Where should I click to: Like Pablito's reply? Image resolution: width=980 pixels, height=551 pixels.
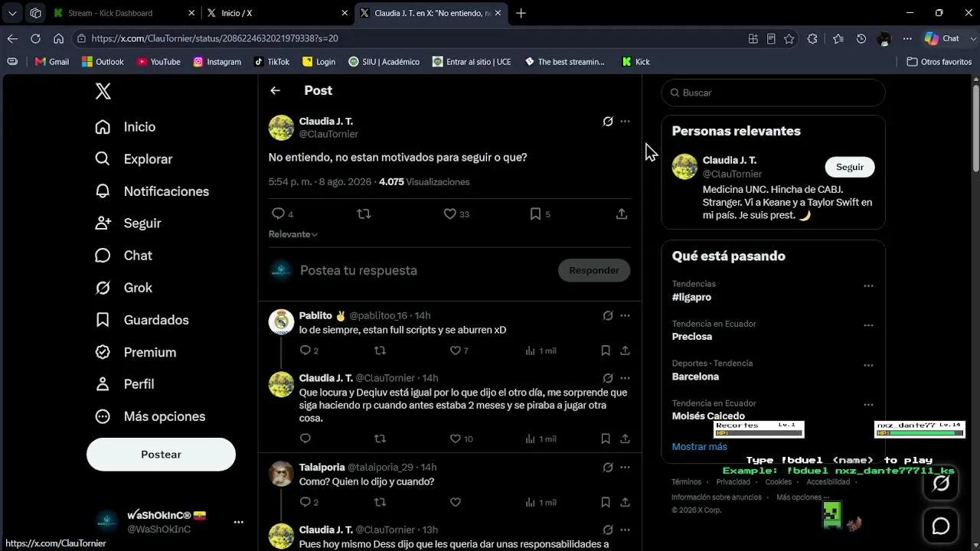click(x=455, y=350)
